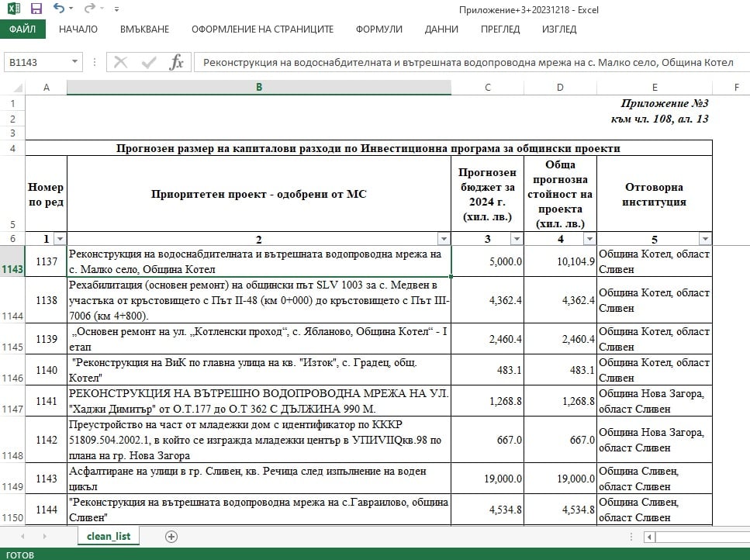This screenshot has width=750, height=560.
Task: Open the Name Box dropdown arrow
Action: point(75,63)
